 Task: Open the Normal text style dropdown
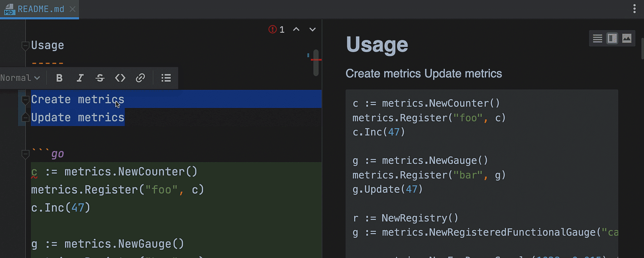pos(20,78)
